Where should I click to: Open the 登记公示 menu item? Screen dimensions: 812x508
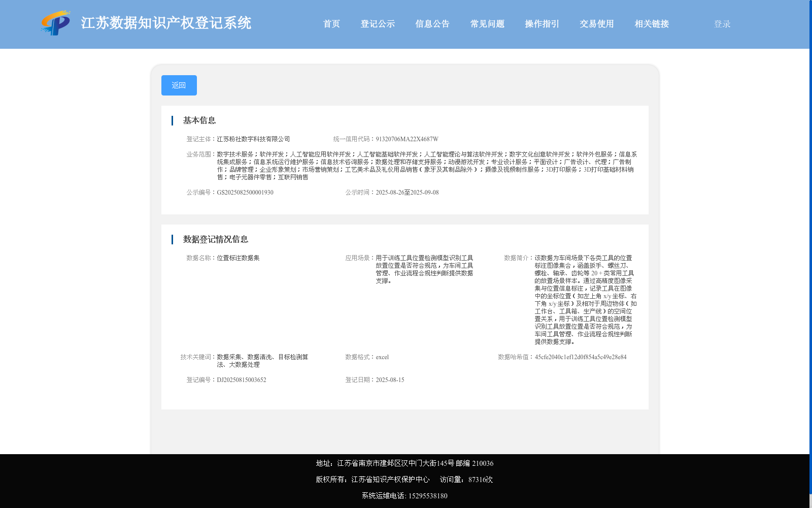coord(378,24)
